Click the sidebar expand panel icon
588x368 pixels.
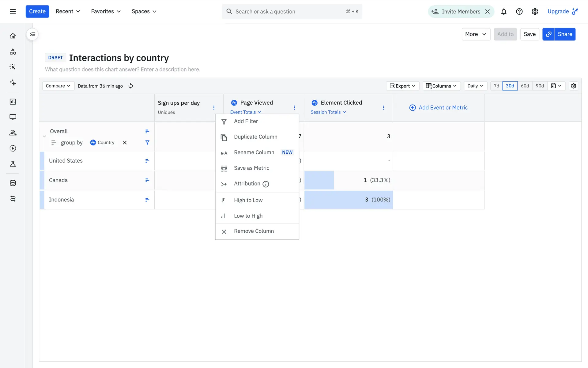click(32, 34)
